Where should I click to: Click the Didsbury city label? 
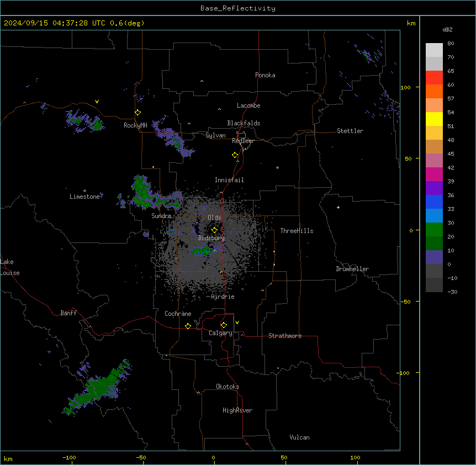coord(211,238)
